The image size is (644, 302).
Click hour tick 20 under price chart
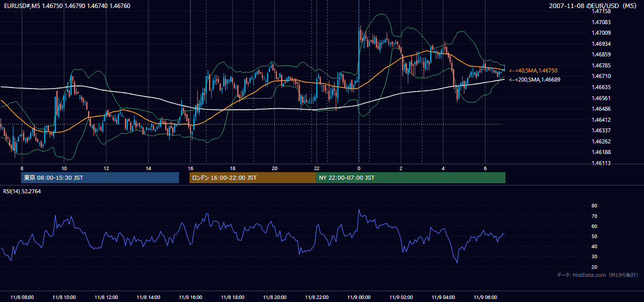click(275, 168)
